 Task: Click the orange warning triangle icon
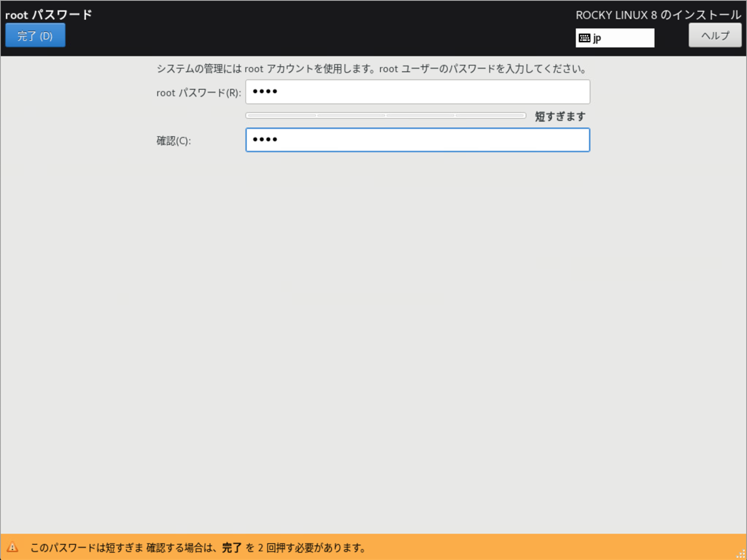click(x=12, y=547)
